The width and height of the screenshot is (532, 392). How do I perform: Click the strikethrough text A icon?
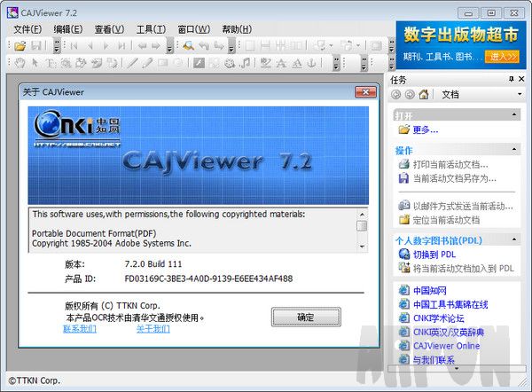pos(281,63)
